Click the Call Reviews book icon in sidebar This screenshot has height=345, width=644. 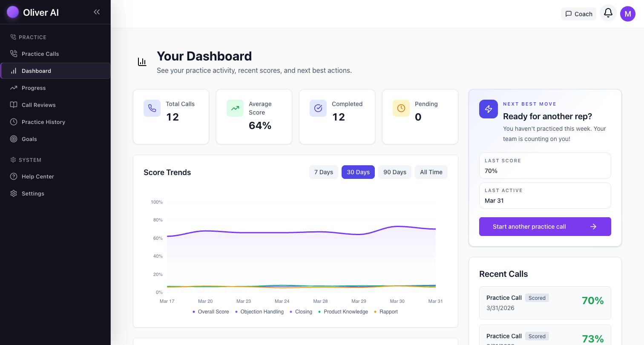click(14, 105)
